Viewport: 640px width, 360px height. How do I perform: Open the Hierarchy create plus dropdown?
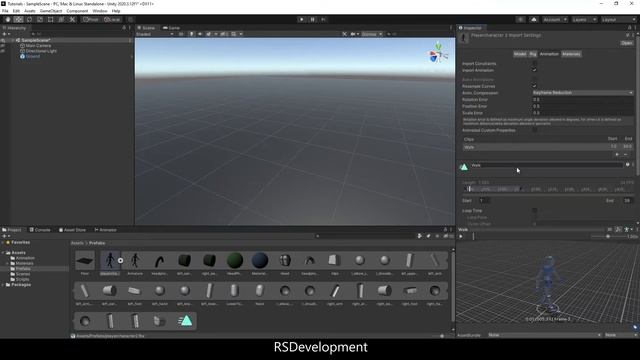6,34
